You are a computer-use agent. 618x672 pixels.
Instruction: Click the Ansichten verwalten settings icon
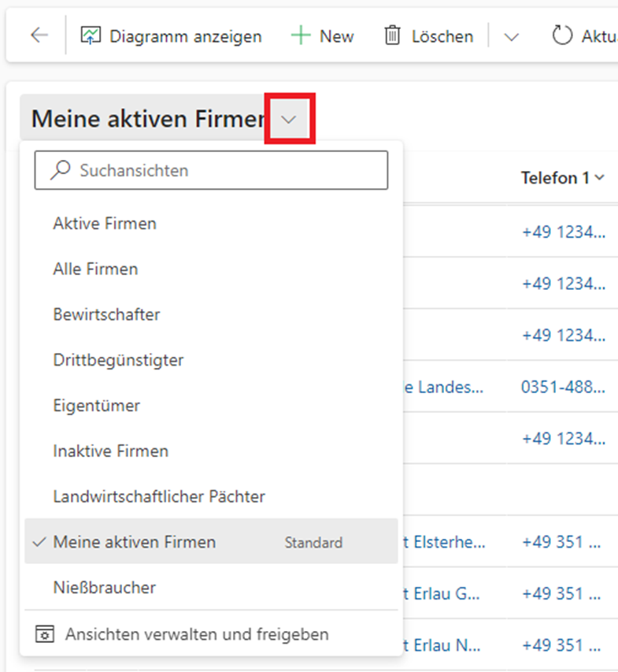pos(46,634)
